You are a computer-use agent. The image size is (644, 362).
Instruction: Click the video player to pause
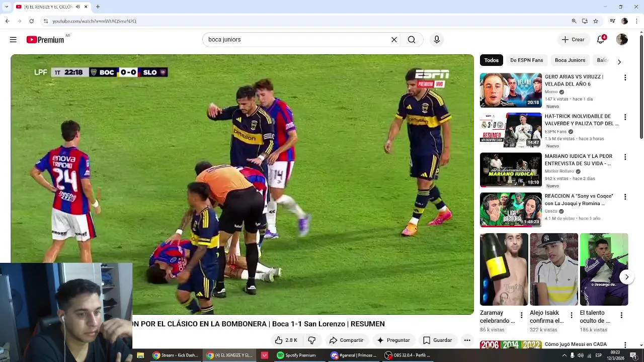242,184
